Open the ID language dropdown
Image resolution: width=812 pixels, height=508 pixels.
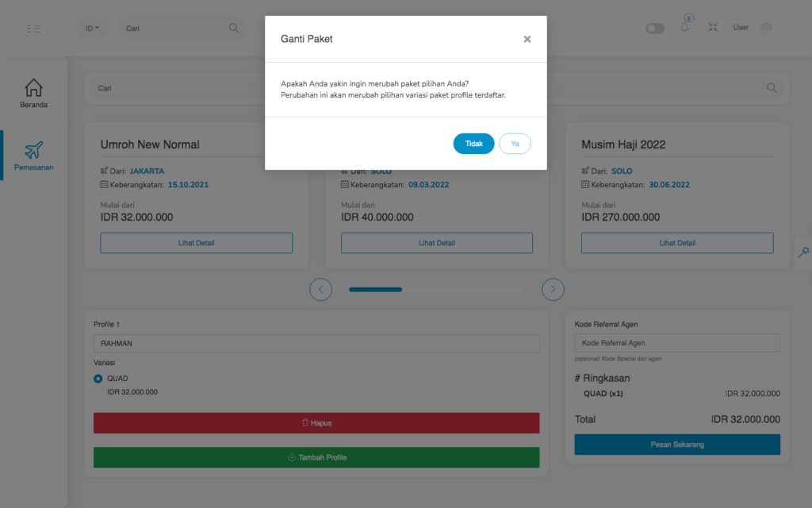click(x=93, y=28)
